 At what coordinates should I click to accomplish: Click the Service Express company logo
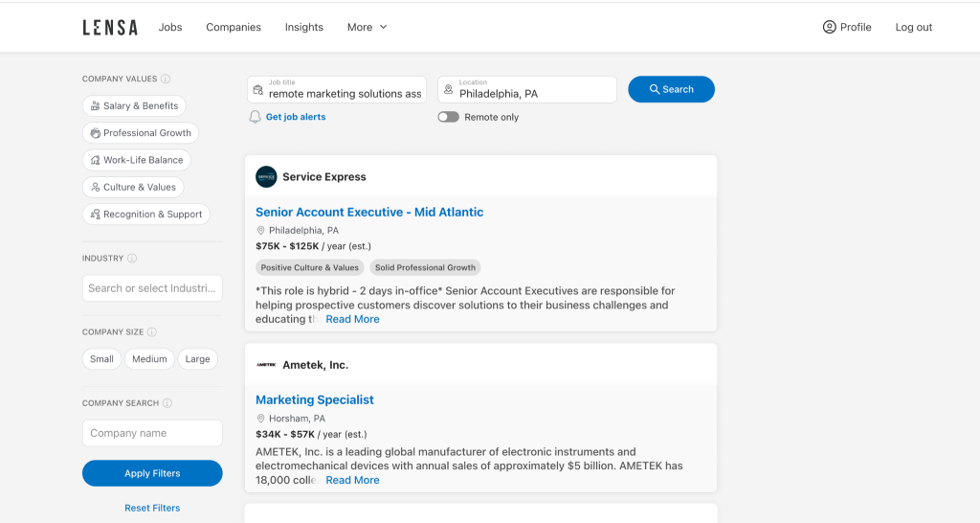[266, 177]
